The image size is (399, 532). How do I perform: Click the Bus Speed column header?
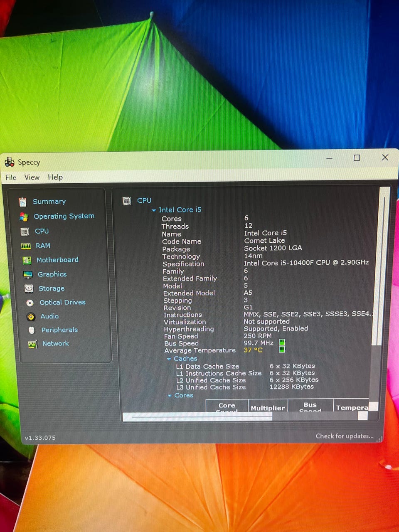[x=310, y=406]
